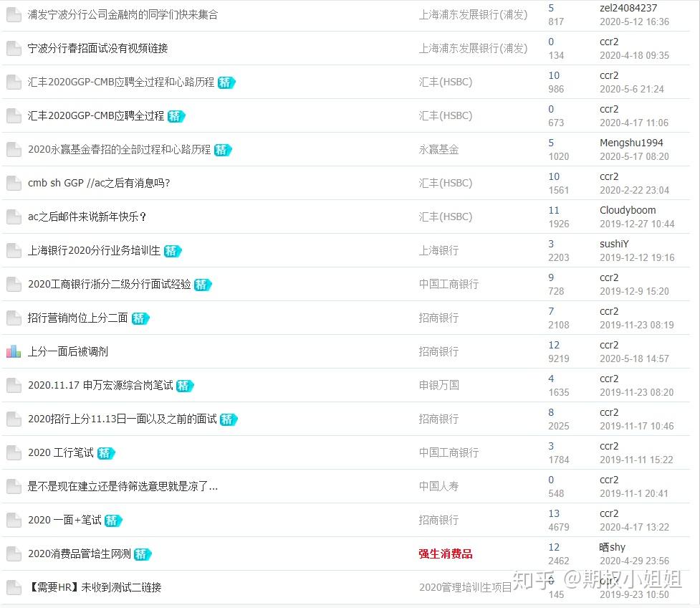The height and width of the screenshot is (608, 700).
Task: Click the 精 badge after 汇丰2020GGP-CMB应聘全过程和心路历程
Action: pos(226,82)
